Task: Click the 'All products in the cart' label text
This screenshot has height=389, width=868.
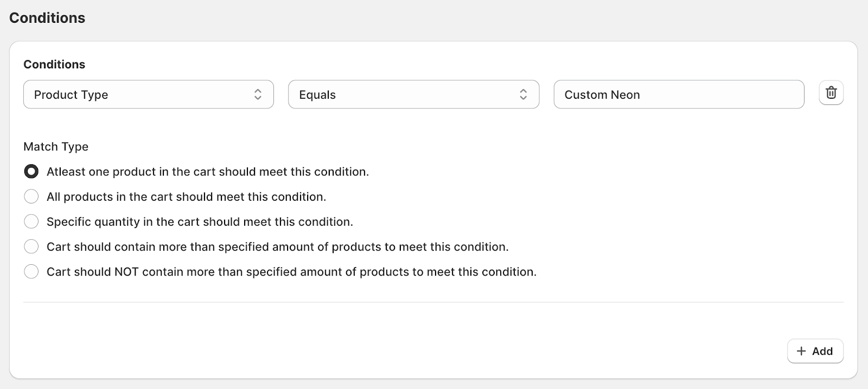Action: 186,197
